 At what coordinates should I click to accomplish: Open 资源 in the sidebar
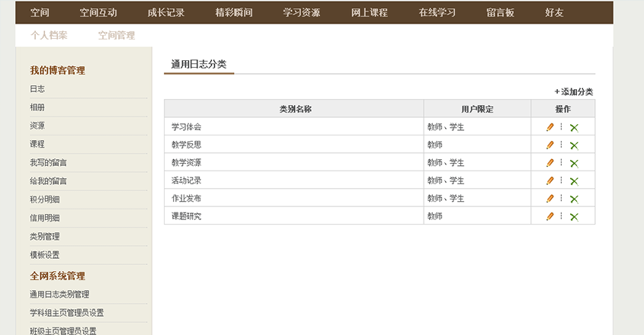tap(37, 126)
